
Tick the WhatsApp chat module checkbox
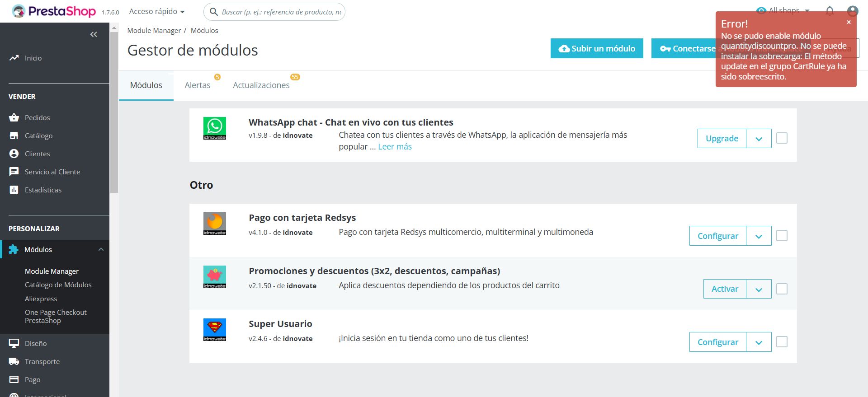coord(782,138)
